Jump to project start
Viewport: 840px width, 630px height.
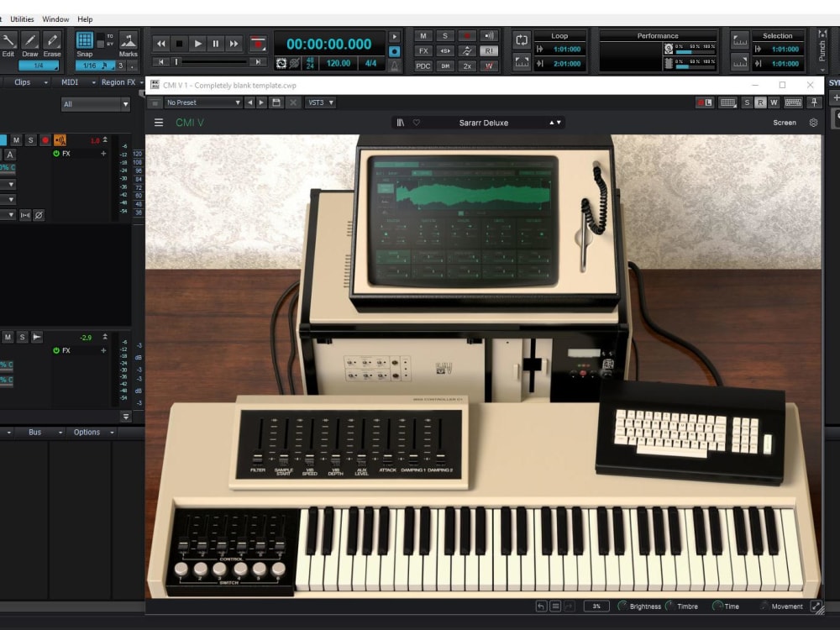[x=160, y=62]
